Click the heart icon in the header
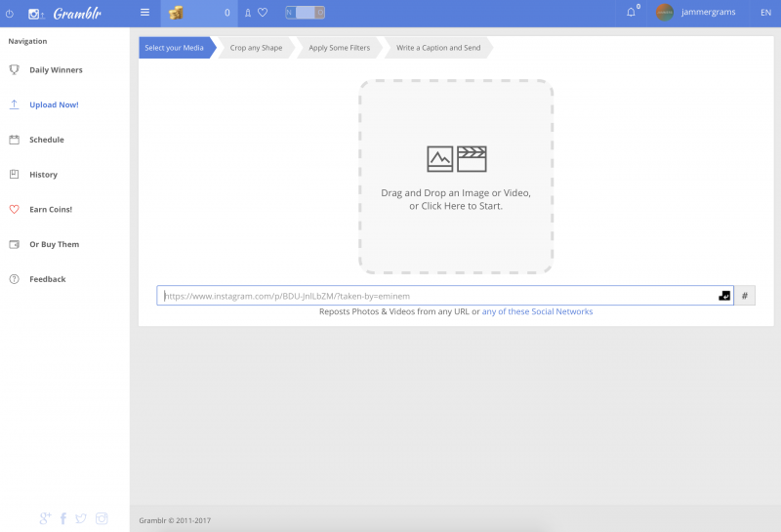The image size is (781, 532). click(x=263, y=13)
